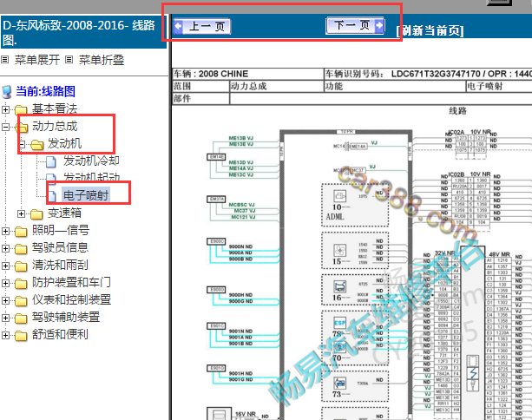The width and height of the screenshot is (532, 420).
Task: Click the 变速箱 folder icon
Action: coord(36,214)
